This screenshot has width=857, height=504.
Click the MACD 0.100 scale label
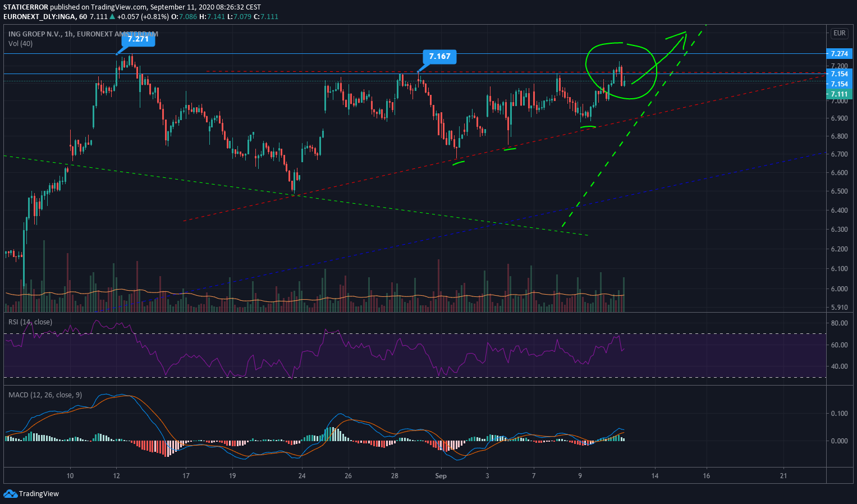(840, 414)
